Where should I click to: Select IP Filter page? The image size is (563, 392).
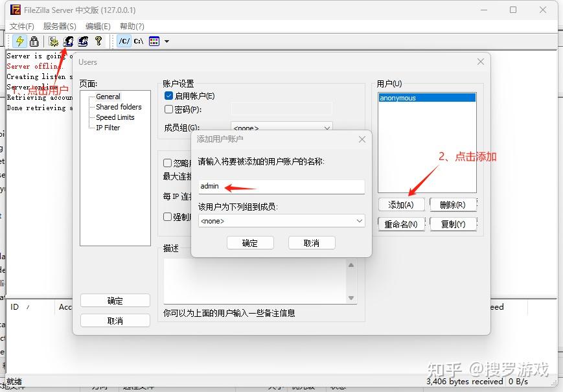point(108,128)
